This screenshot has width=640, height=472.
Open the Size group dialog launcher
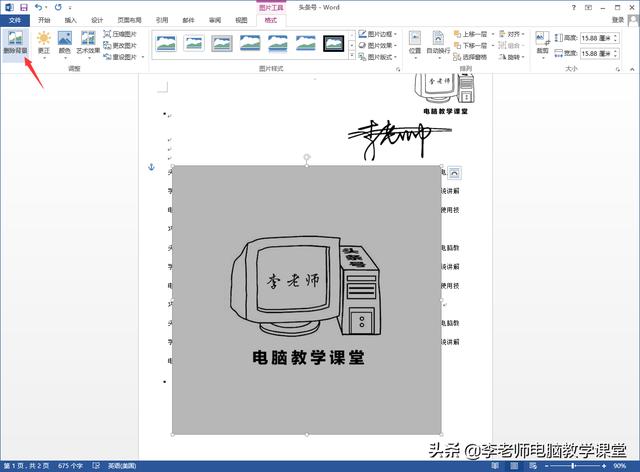click(x=618, y=70)
